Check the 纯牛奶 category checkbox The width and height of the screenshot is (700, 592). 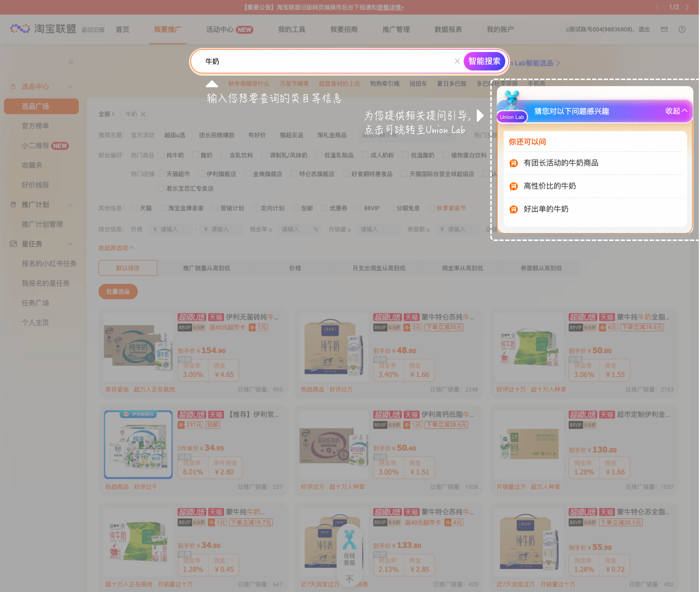(161, 155)
